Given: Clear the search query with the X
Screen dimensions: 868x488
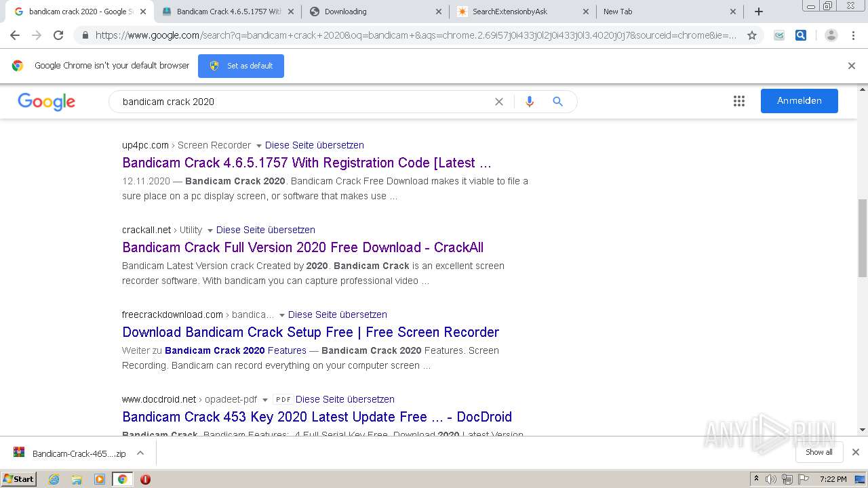Looking at the screenshot, I should [x=499, y=102].
